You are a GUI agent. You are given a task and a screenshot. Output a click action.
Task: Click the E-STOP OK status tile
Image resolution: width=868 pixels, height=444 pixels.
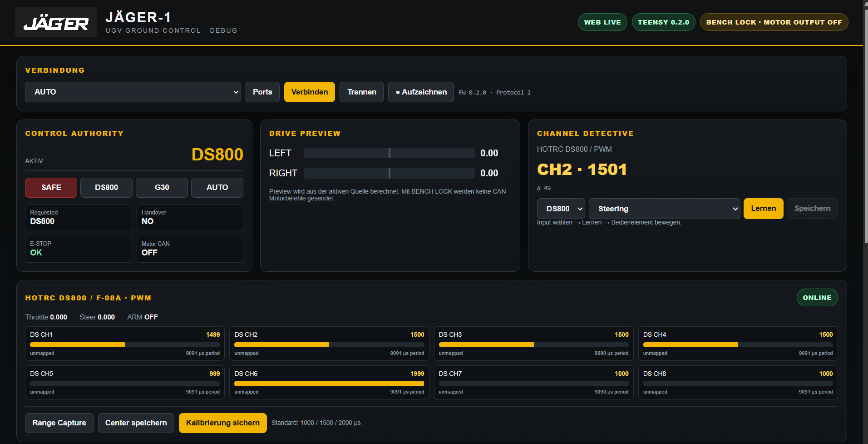coord(79,249)
